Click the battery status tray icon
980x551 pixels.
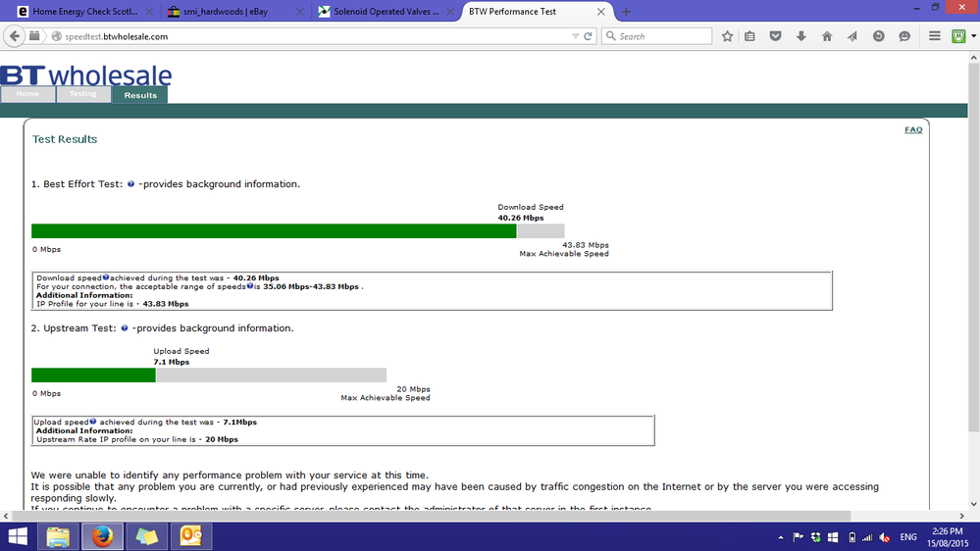[x=851, y=537]
